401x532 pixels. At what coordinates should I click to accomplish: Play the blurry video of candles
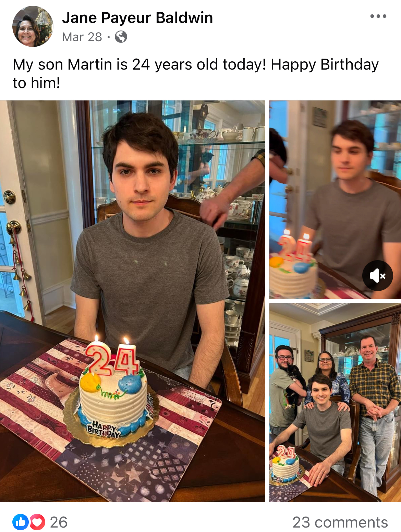[335, 200]
